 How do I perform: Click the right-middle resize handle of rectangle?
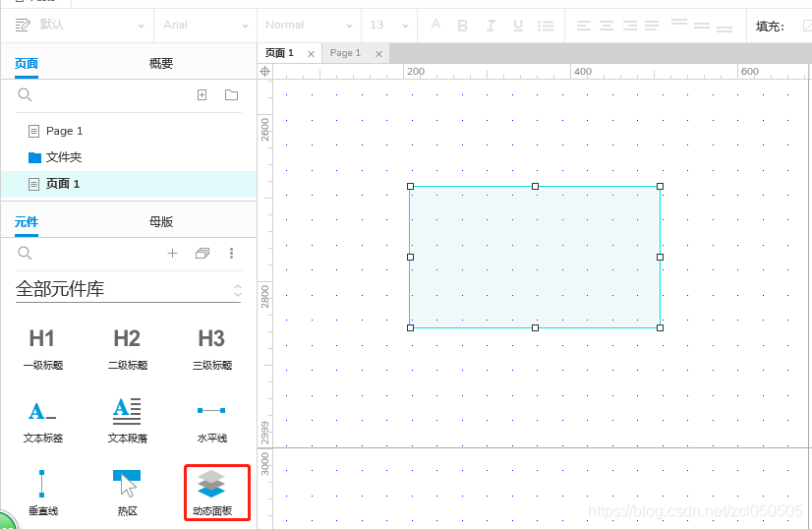(x=660, y=257)
